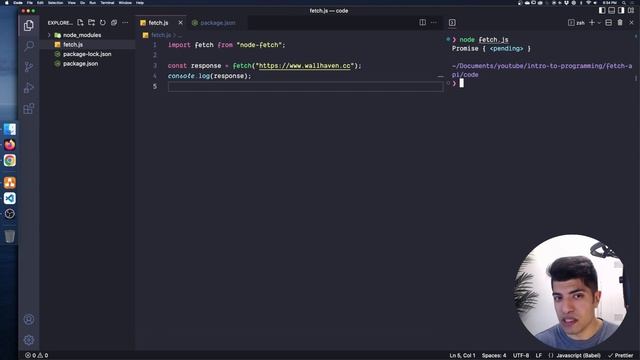Viewport: 640px width, 360px height.
Task: Open editor more actions ellipsis
Action: point(433,22)
